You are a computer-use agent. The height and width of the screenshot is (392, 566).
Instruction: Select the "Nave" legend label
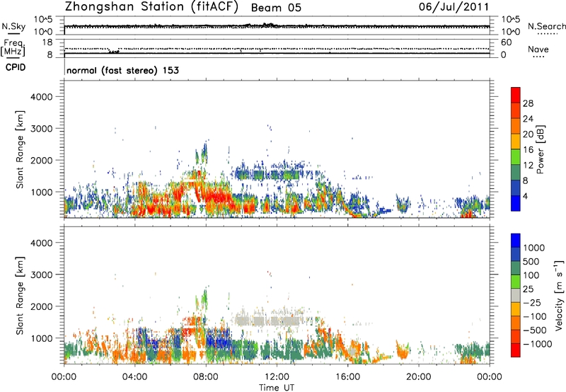[538, 50]
